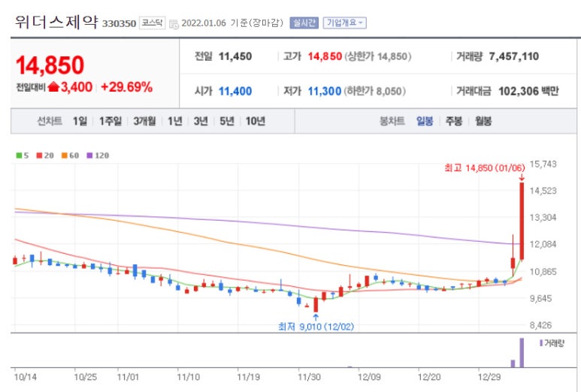Image resolution: width=581 pixels, height=392 pixels.
Task: Click the calendar icon beside the date
Action: (174, 25)
